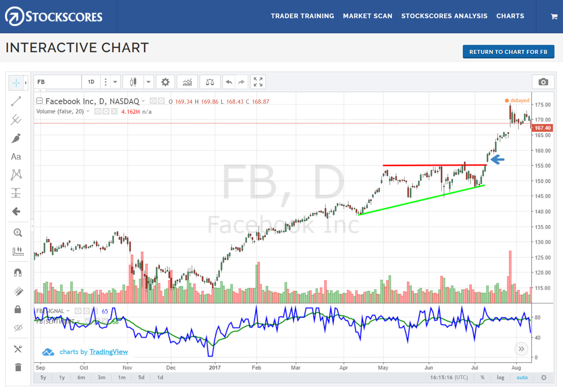
Task: Click RETURN TO CHART FOR FB button
Action: pyautogui.click(x=508, y=51)
